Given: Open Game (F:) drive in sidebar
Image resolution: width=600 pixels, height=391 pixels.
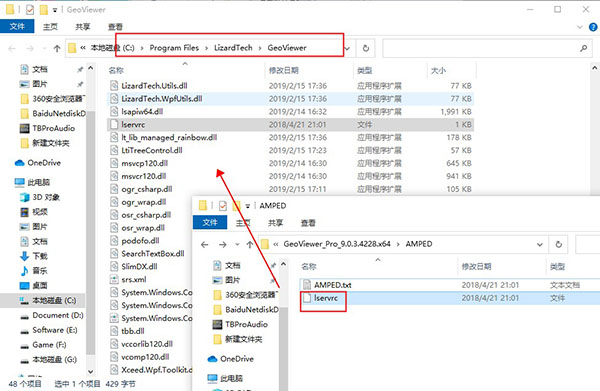Looking at the screenshot, I should (49, 345).
